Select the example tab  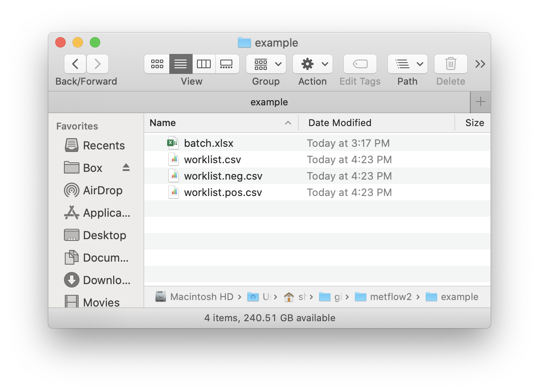[269, 102]
